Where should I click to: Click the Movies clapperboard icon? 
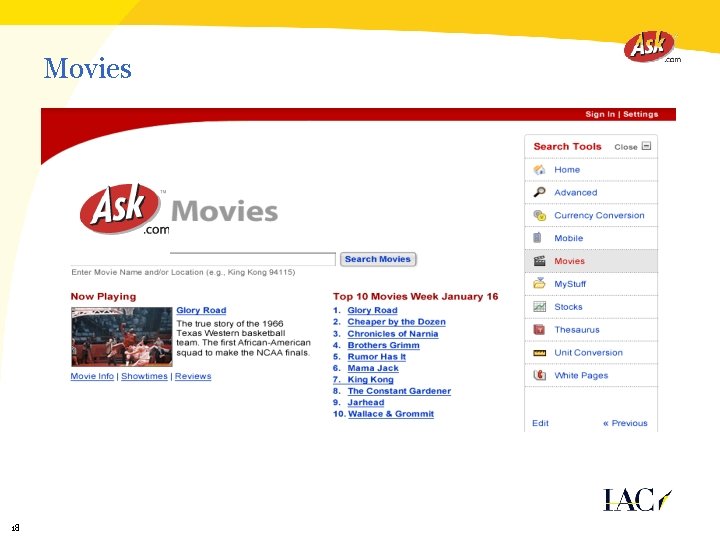coord(540,261)
